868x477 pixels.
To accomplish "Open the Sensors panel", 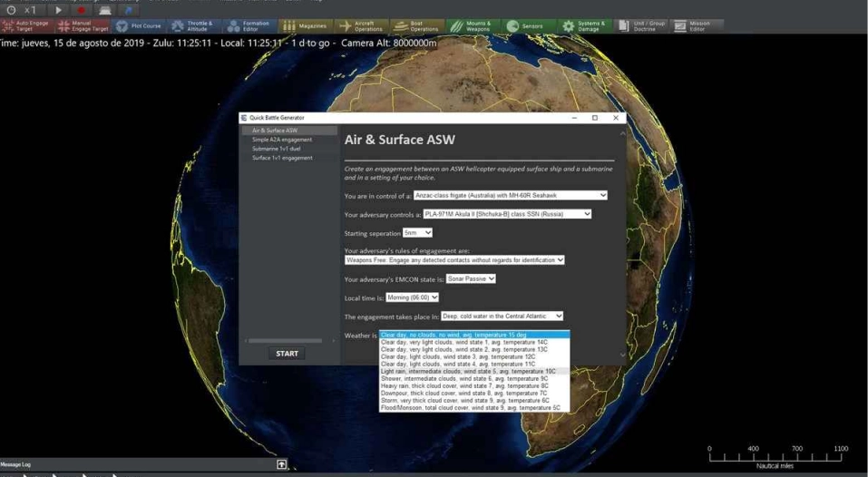I will point(529,26).
